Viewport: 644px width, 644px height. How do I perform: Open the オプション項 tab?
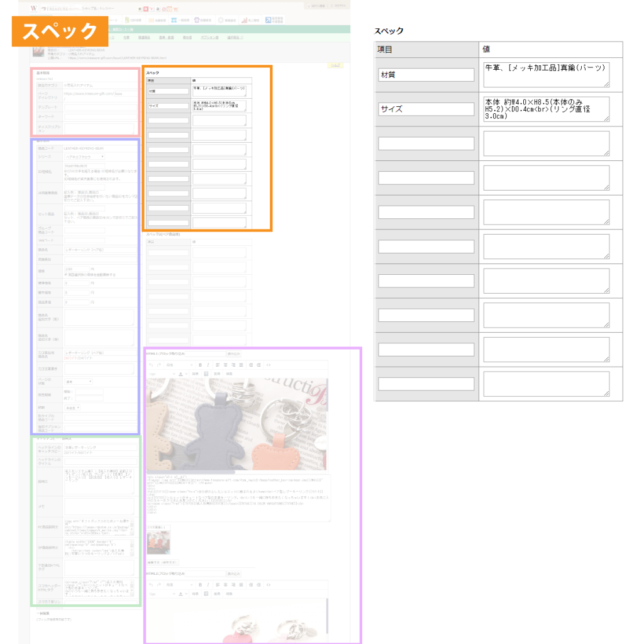[210, 38]
